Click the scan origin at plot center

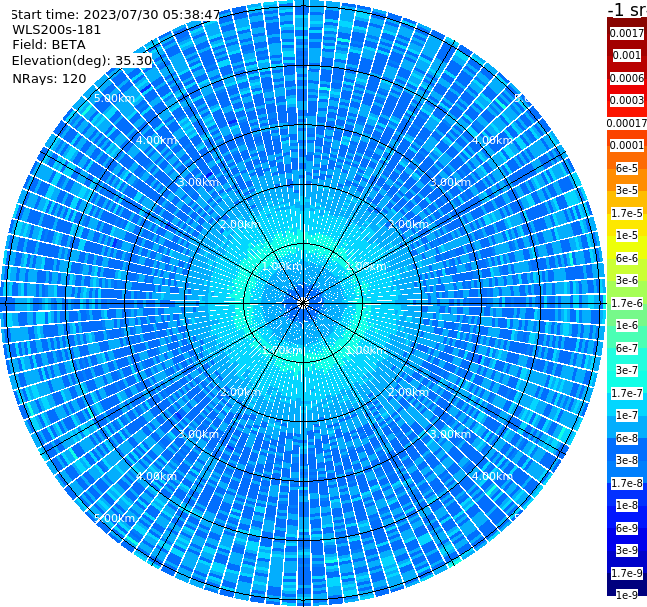coord(303,303)
